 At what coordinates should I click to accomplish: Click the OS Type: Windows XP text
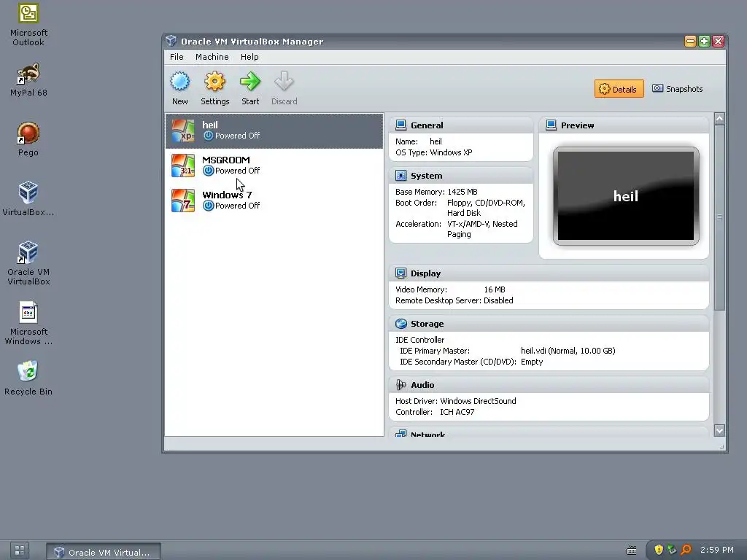coord(433,152)
